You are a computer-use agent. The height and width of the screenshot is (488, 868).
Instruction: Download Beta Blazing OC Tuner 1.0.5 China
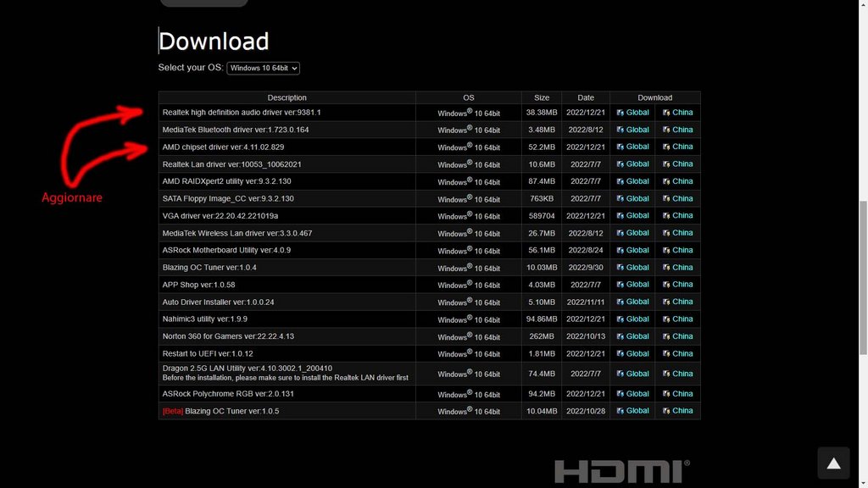[x=677, y=411]
